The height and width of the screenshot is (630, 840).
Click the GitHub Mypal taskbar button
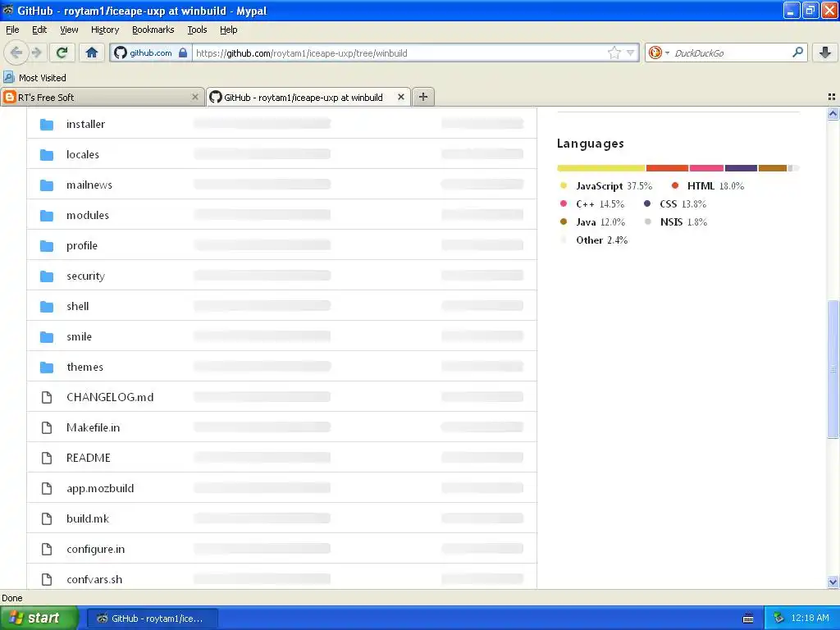point(152,619)
